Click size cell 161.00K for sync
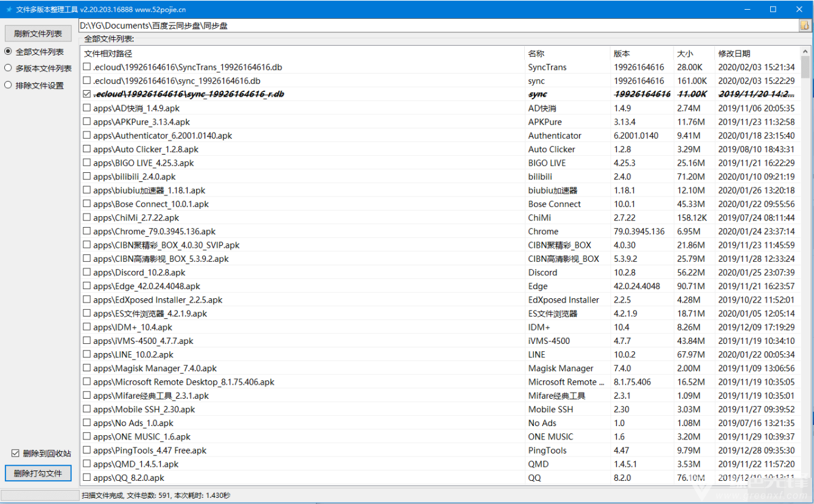The width and height of the screenshot is (814, 504). (692, 81)
